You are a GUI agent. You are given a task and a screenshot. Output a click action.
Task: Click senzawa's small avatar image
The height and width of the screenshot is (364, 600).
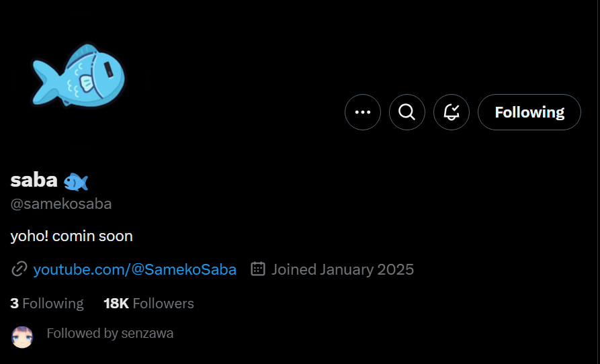[x=23, y=336]
